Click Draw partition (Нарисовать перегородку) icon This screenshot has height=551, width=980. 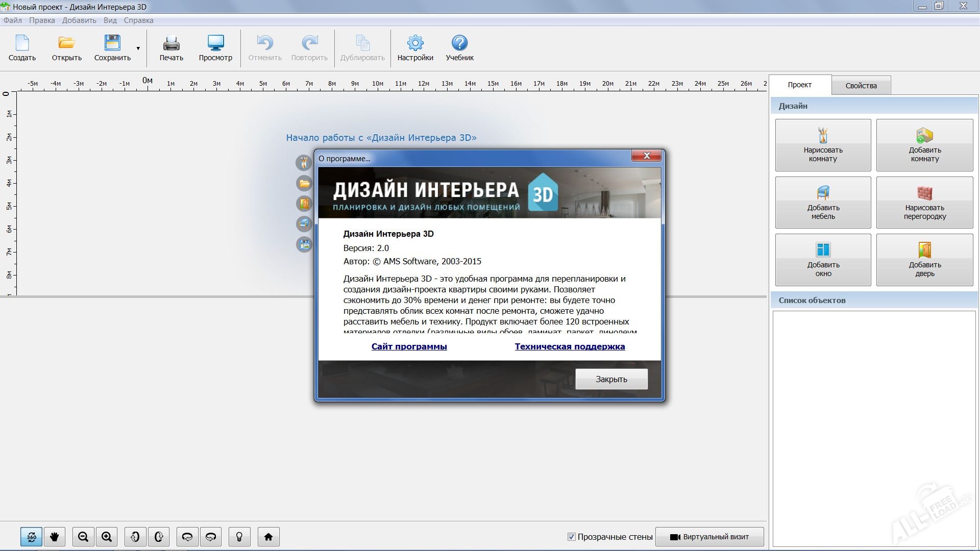pyautogui.click(x=924, y=193)
